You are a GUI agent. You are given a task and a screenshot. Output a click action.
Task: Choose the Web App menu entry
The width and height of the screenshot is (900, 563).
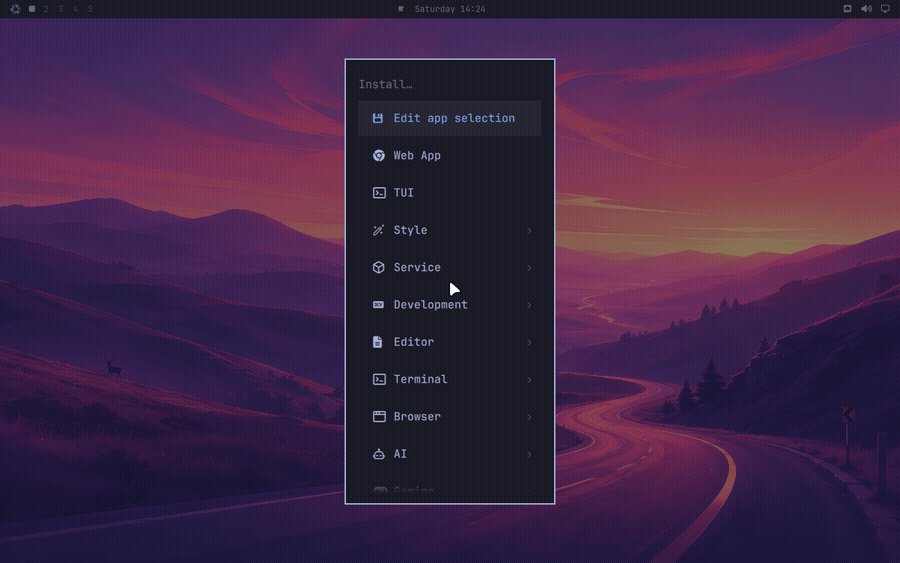tap(449, 156)
